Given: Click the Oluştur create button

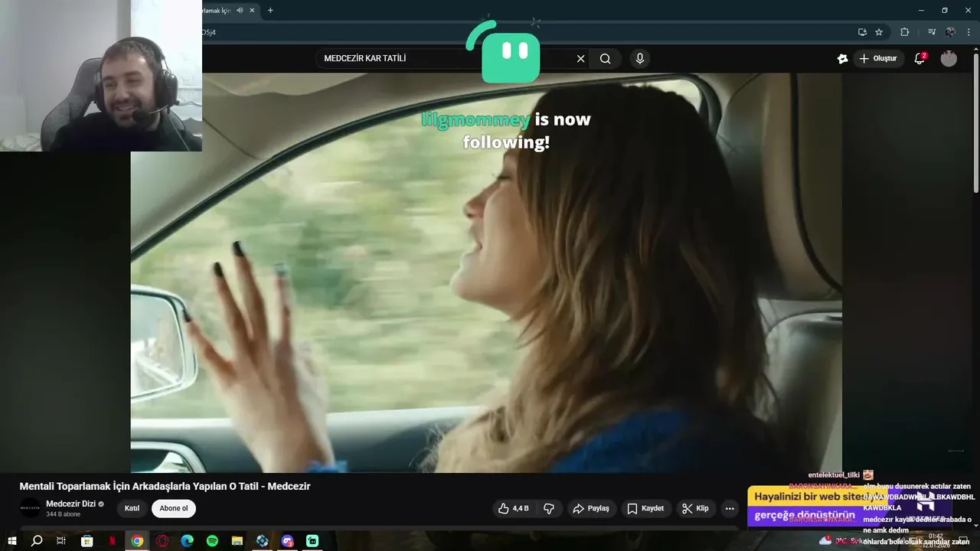Looking at the screenshot, I should pos(877,59).
